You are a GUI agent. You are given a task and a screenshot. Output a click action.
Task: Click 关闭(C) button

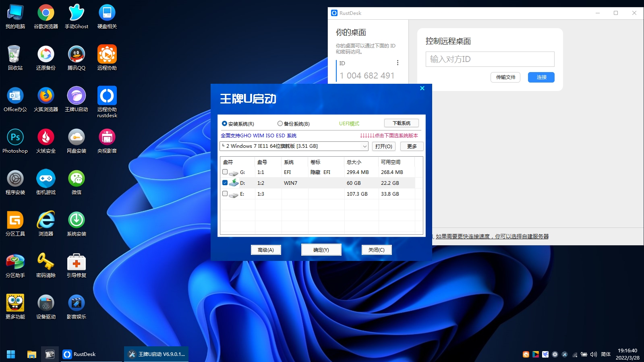[x=377, y=250]
